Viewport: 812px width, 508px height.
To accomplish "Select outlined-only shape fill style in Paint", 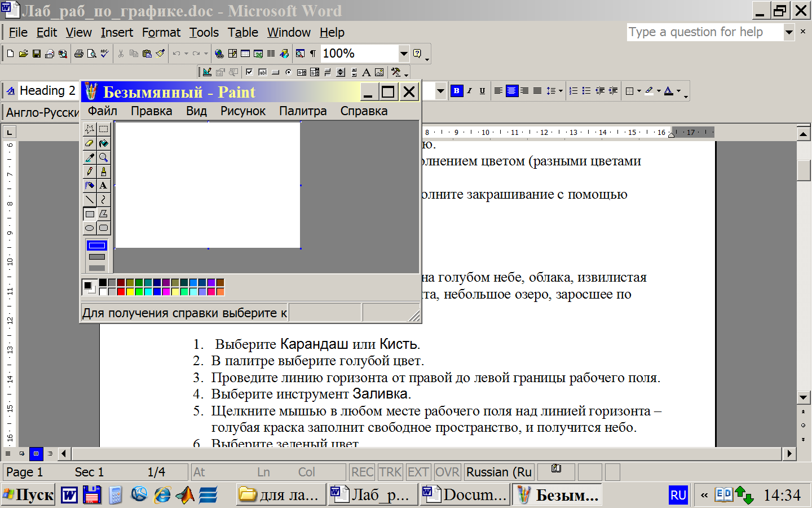I will click(x=97, y=246).
